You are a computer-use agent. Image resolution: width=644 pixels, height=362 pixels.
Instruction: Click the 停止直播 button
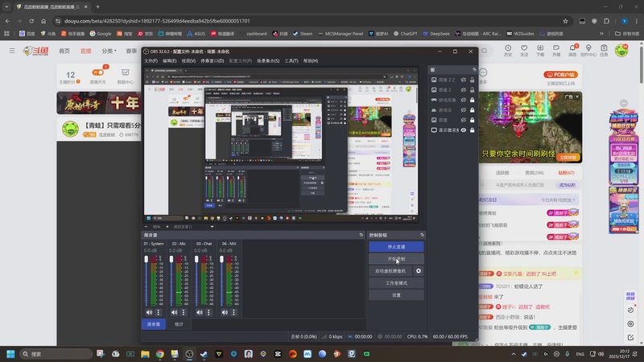[x=396, y=247]
